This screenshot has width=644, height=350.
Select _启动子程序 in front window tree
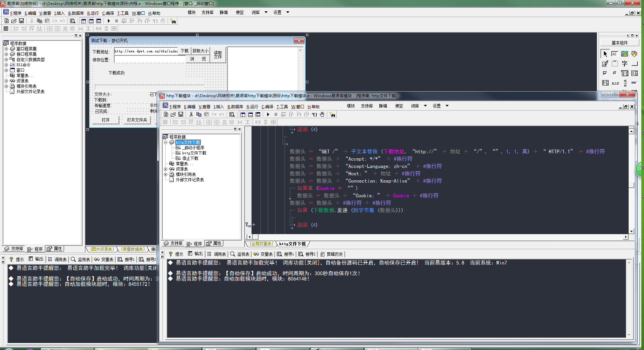193,148
